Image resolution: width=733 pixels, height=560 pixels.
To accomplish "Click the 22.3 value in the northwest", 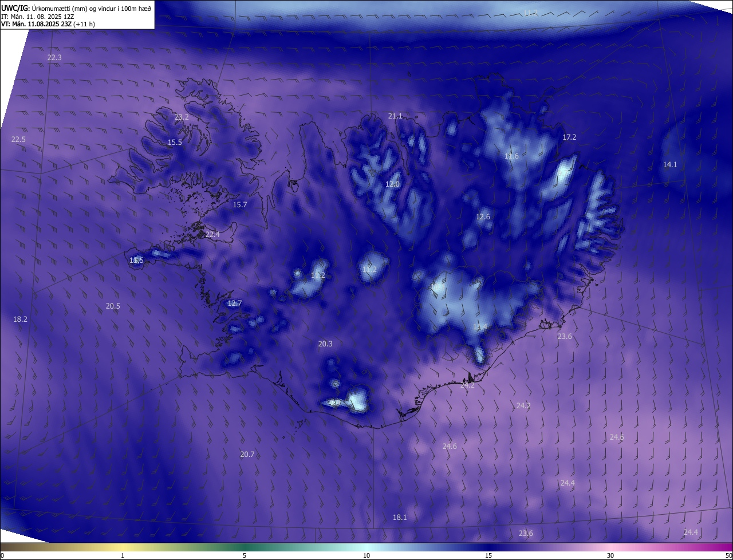I will click(x=54, y=58).
